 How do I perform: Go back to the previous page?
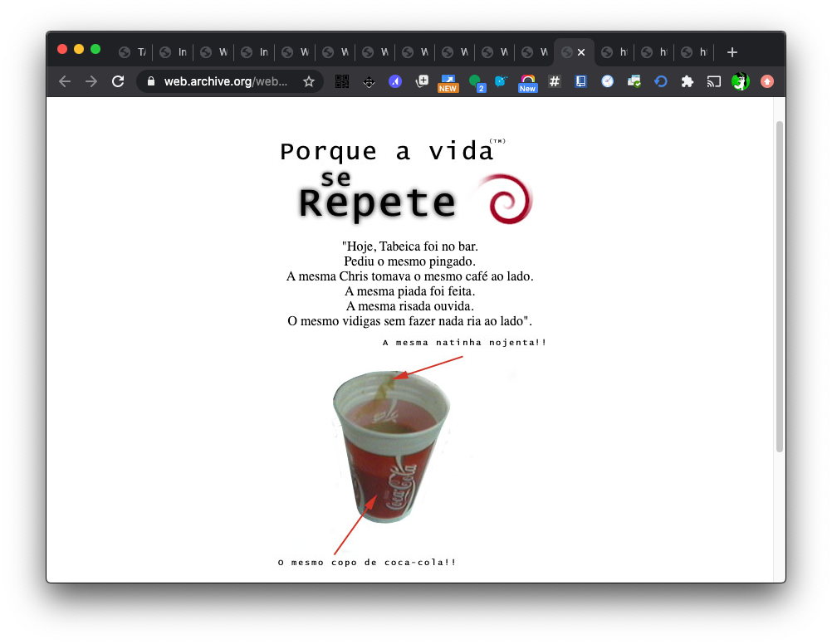coord(65,81)
